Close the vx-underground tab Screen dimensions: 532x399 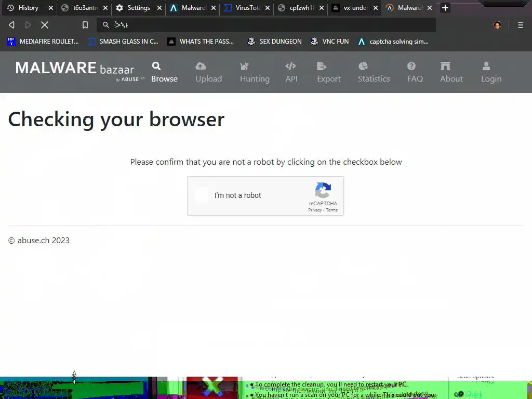tap(376, 8)
